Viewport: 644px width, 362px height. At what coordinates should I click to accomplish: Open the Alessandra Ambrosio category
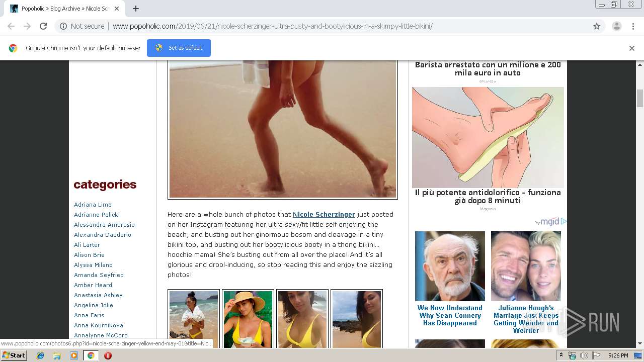[105, 225]
